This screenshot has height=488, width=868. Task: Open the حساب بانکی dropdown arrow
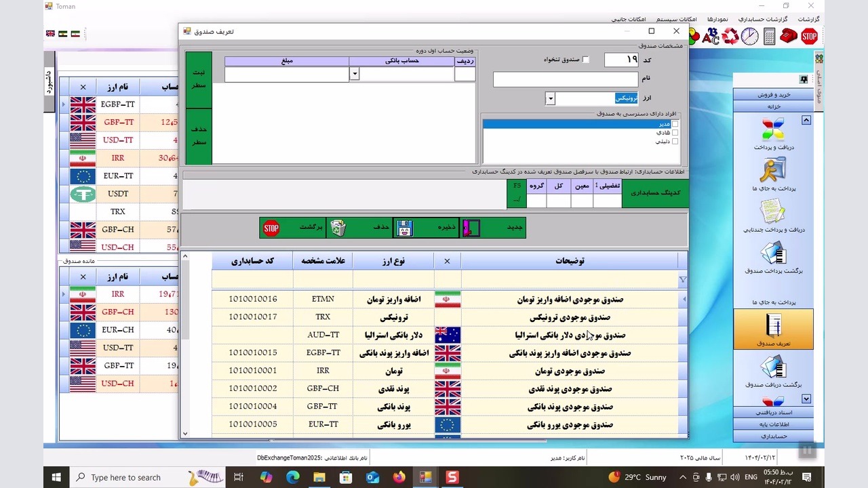(x=354, y=74)
